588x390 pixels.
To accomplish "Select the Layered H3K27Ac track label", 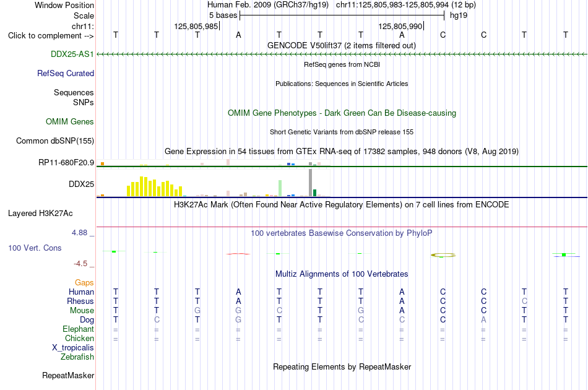I will [x=40, y=214].
